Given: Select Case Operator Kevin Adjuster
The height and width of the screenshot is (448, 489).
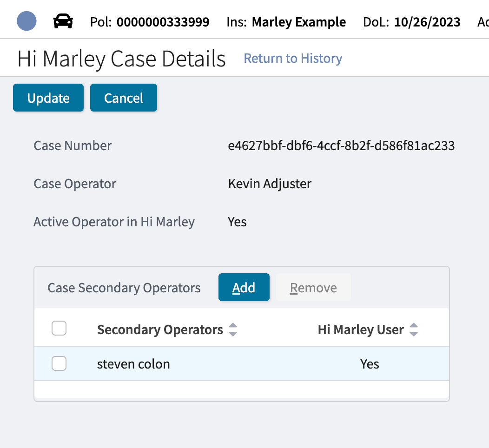Looking at the screenshot, I should click(x=269, y=184).
